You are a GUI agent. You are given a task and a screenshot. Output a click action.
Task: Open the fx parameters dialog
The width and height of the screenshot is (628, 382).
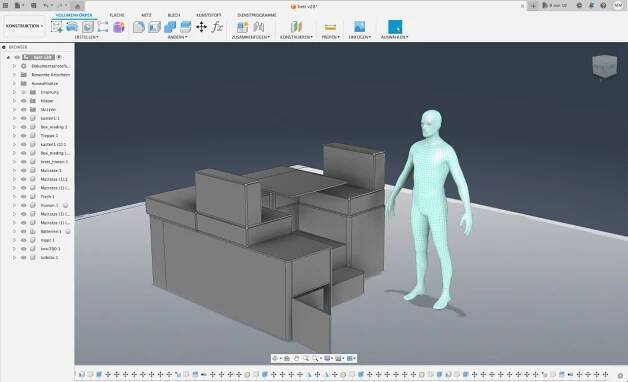click(x=217, y=27)
